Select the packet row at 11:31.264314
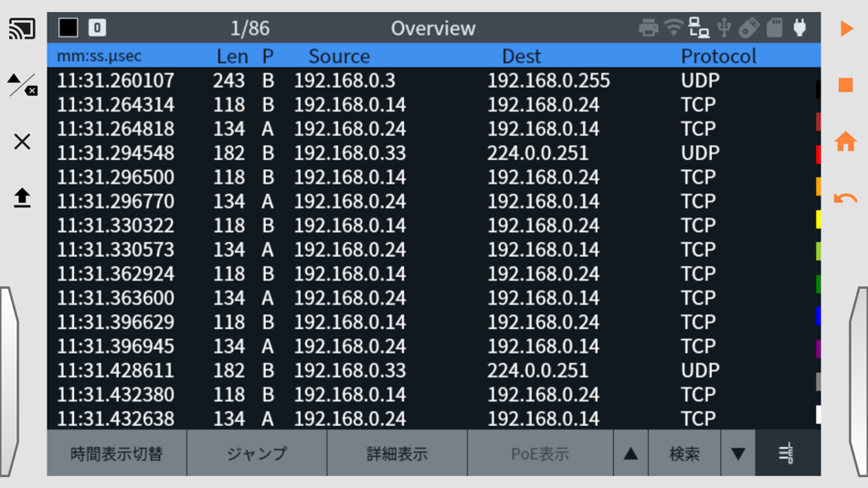The width and height of the screenshot is (868, 488). [x=432, y=105]
